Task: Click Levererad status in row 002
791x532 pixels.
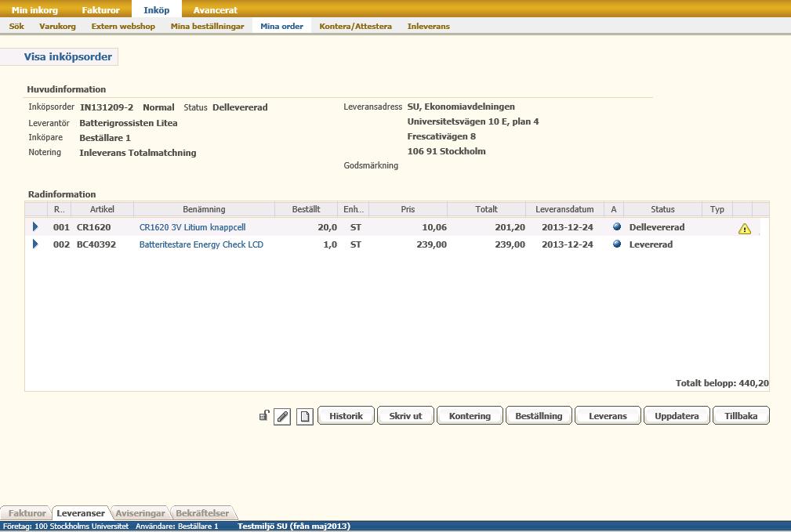Action: point(651,244)
